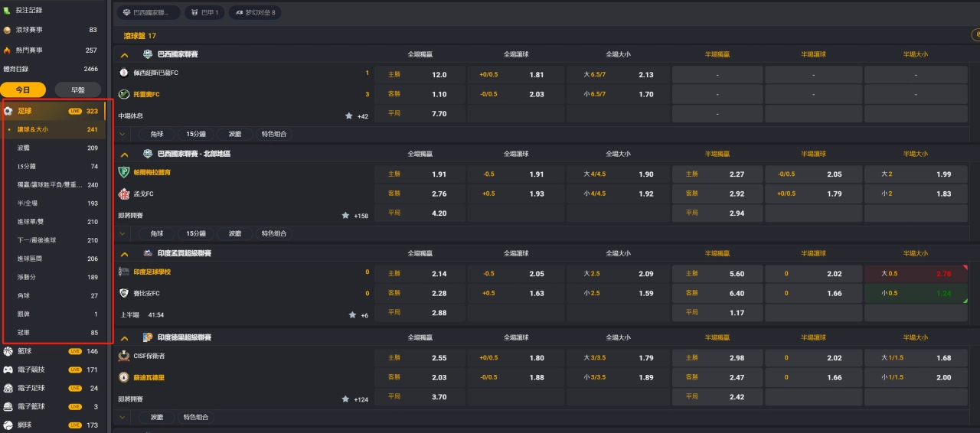Image resolution: width=980 pixels, height=433 pixels.
Task: Select the soccer ball icon for 足球
Action: pyautogui.click(x=8, y=111)
